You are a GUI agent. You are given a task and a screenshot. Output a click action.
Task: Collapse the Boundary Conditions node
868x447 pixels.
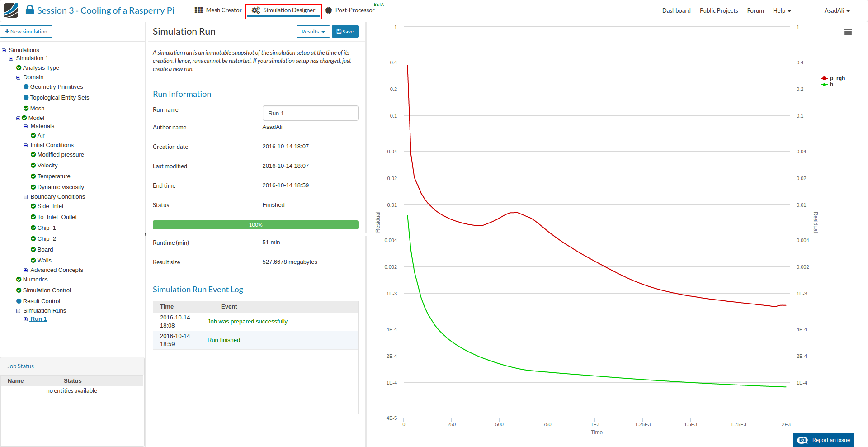[x=26, y=197]
